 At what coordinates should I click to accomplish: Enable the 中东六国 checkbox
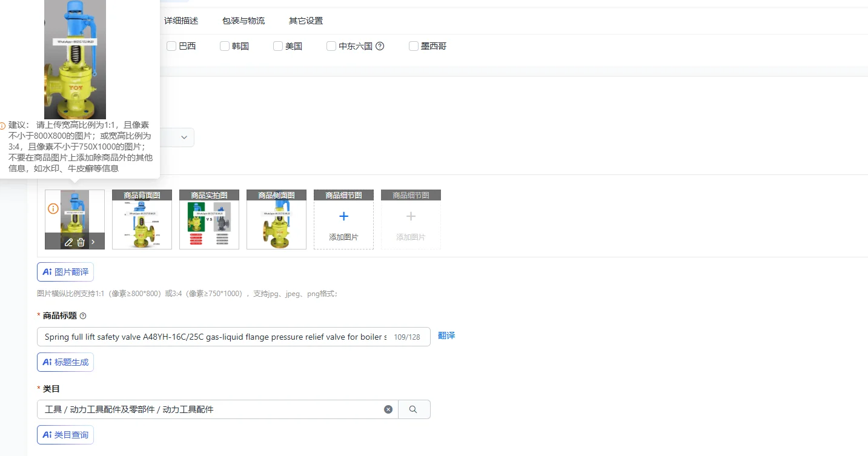pos(331,46)
